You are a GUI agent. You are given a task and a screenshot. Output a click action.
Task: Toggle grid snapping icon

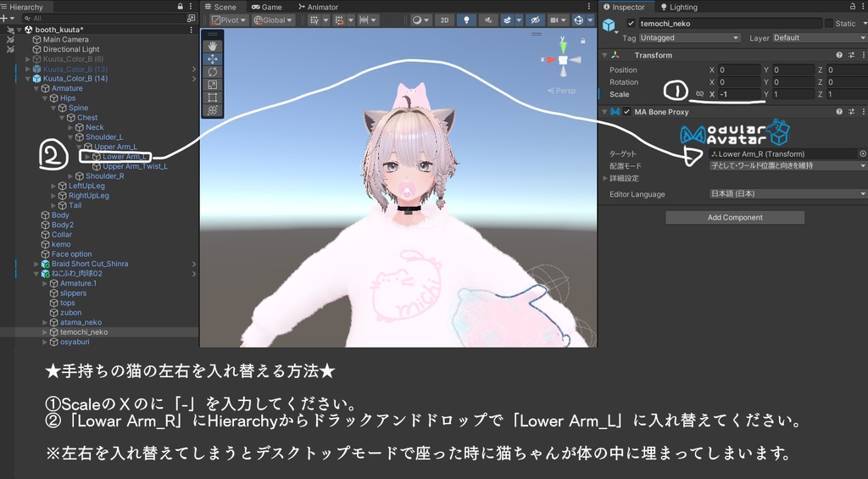coord(339,20)
